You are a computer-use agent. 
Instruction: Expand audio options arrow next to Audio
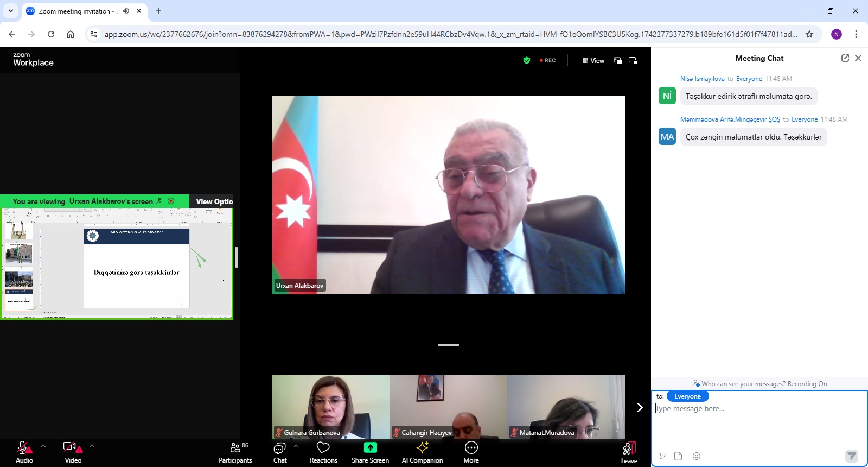43,446
